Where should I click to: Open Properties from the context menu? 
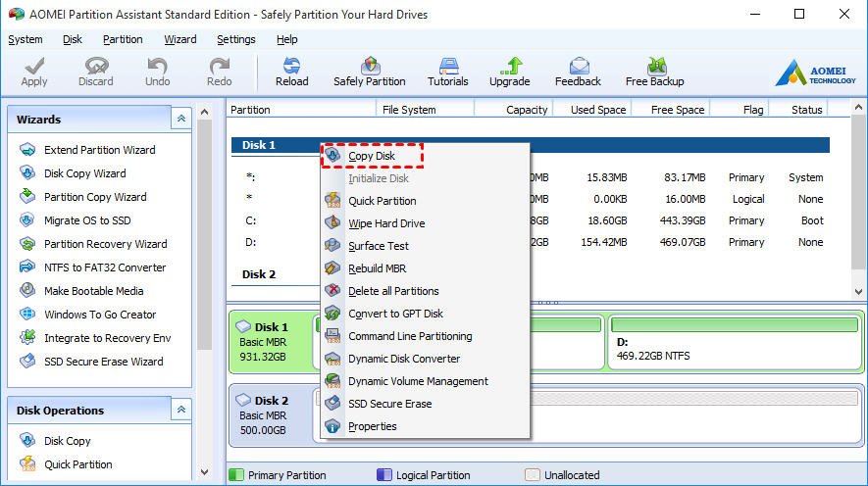point(425,426)
